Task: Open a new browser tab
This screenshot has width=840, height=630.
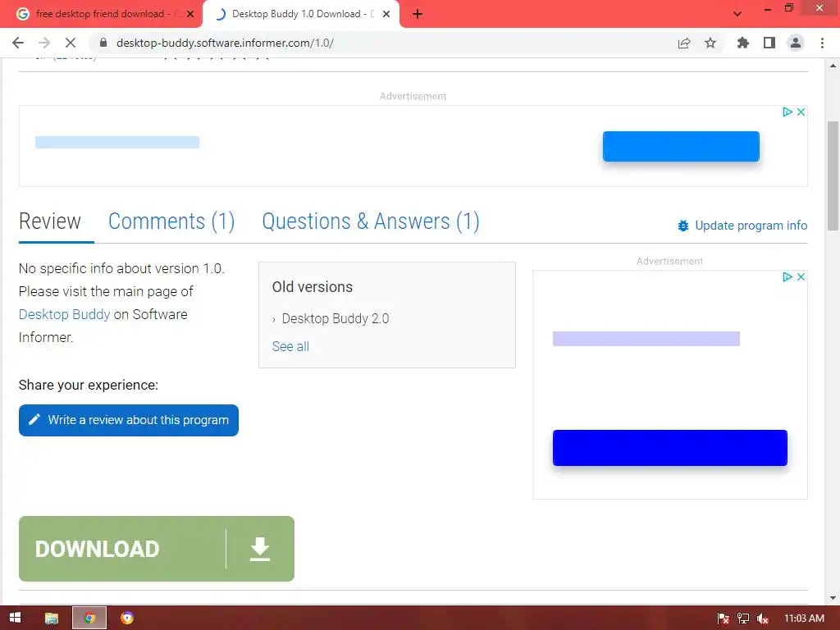Action: 418,14
